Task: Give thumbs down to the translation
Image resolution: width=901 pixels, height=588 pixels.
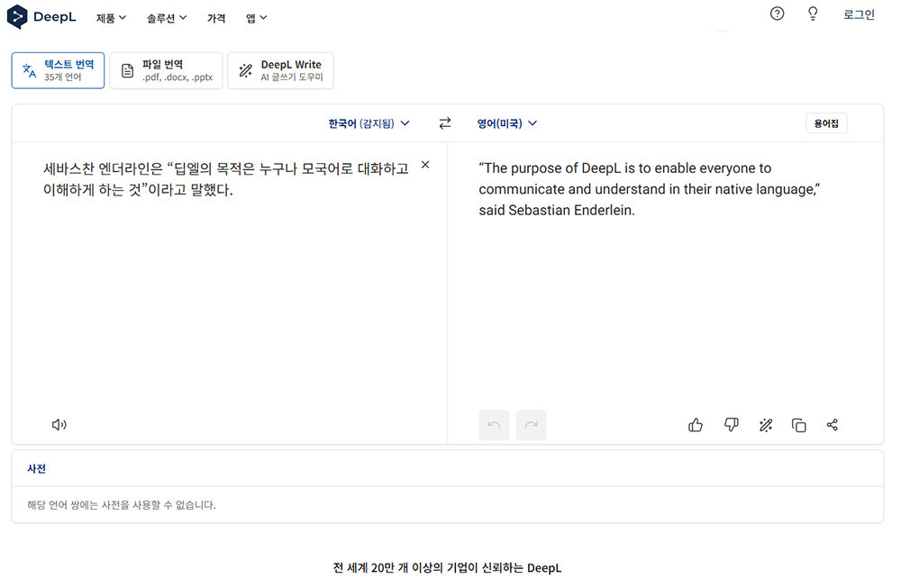Action: tap(731, 425)
